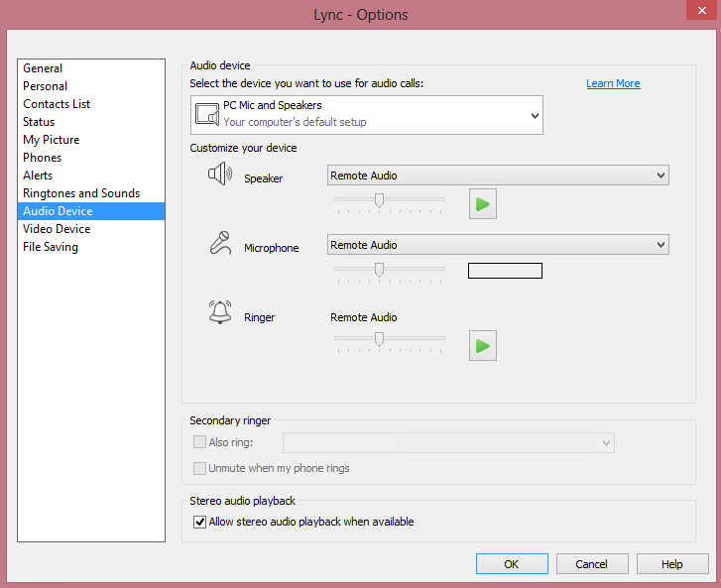Image resolution: width=721 pixels, height=588 pixels.
Task: Uncheck Allow stereo audio playback
Action: [199, 522]
